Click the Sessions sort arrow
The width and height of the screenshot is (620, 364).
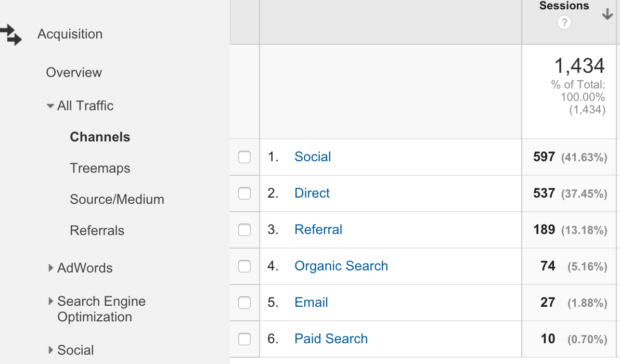pyautogui.click(x=607, y=15)
